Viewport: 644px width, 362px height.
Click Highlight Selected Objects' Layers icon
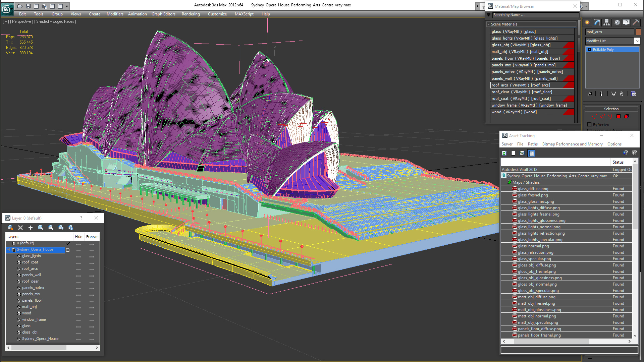[x=51, y=228]
